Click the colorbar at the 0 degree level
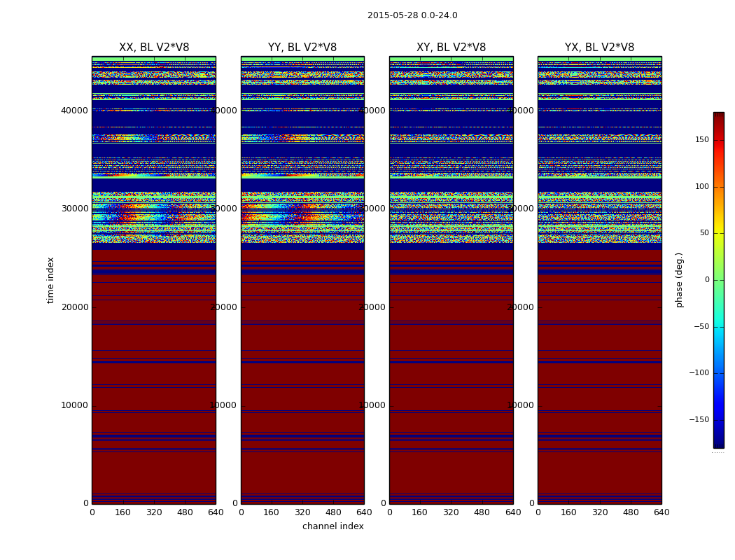Image resolution: width=735 pixels, height=560 pixels. (x=719, y=280)
